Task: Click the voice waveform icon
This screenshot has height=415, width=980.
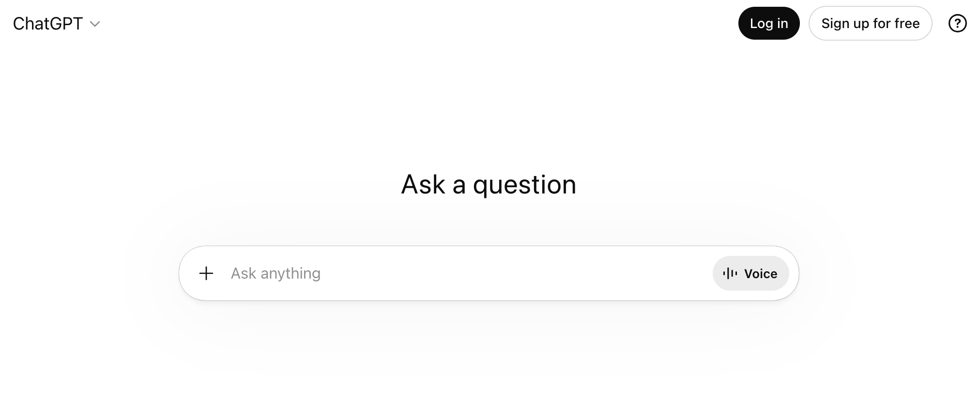Action: click(730, 273)
